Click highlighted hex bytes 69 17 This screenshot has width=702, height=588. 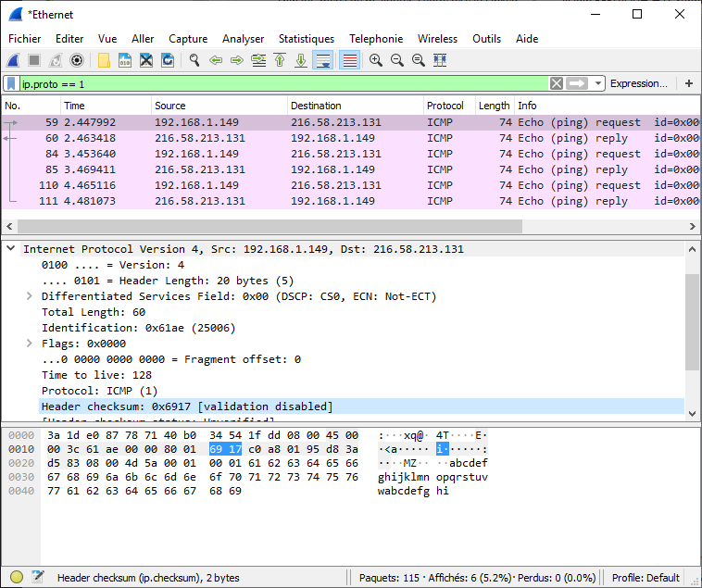(226, 449)
